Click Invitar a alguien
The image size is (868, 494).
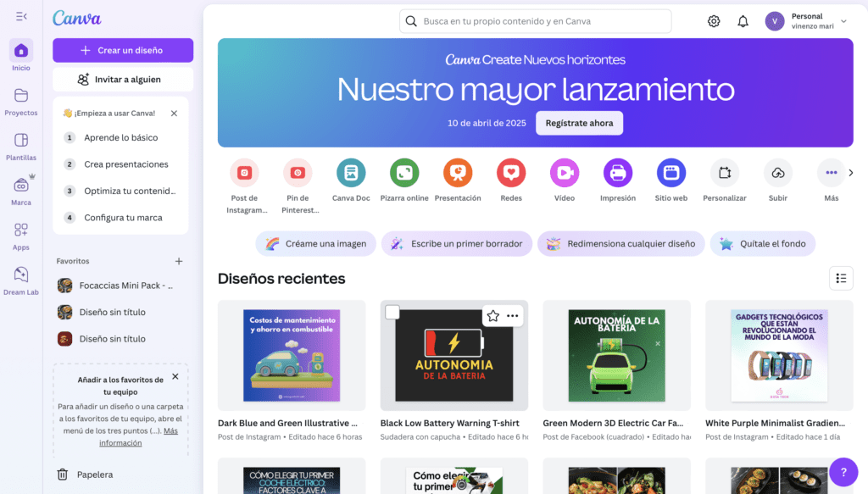coord(123,80)
